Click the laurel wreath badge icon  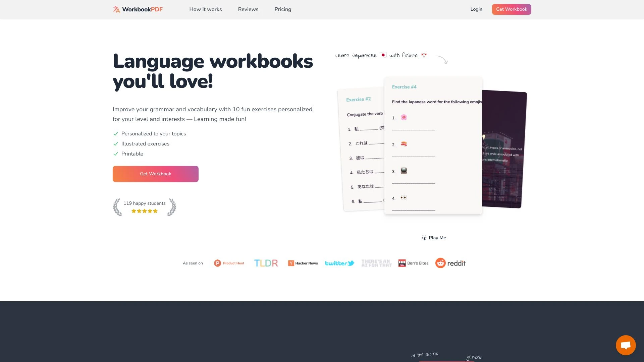click(x=117, y=207)
